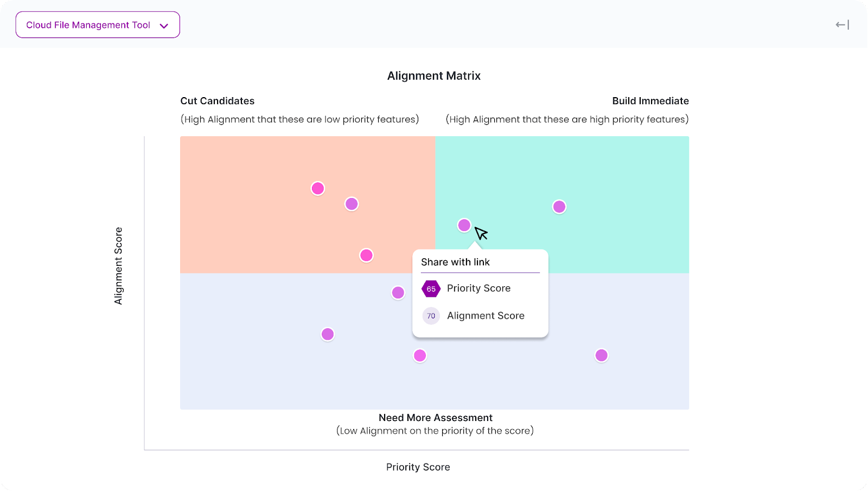Click the teal Build Immediate quadrant background
868x491 pixels.
624,163
